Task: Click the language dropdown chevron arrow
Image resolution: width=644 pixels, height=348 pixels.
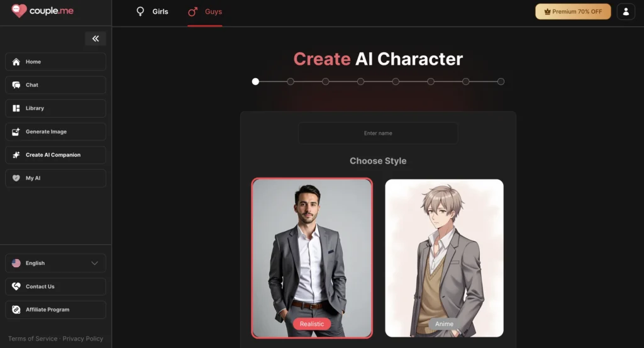Action: (x=94, y=263)
